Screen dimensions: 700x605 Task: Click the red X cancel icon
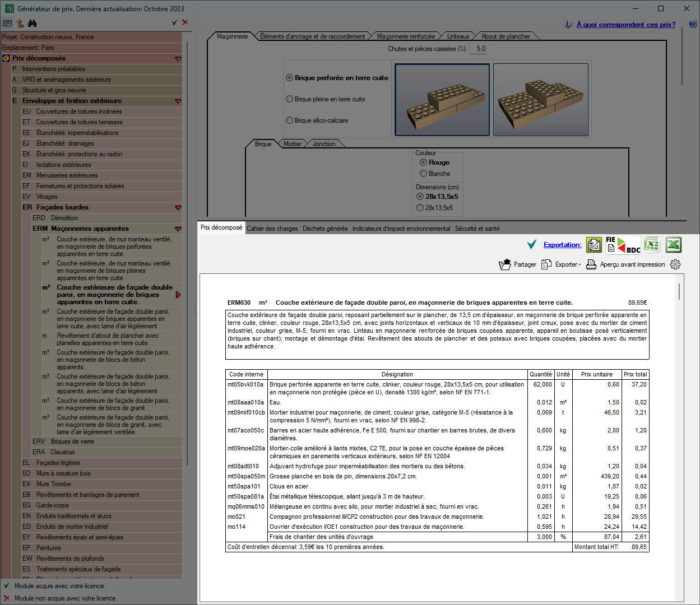click(x=185, y=22)
